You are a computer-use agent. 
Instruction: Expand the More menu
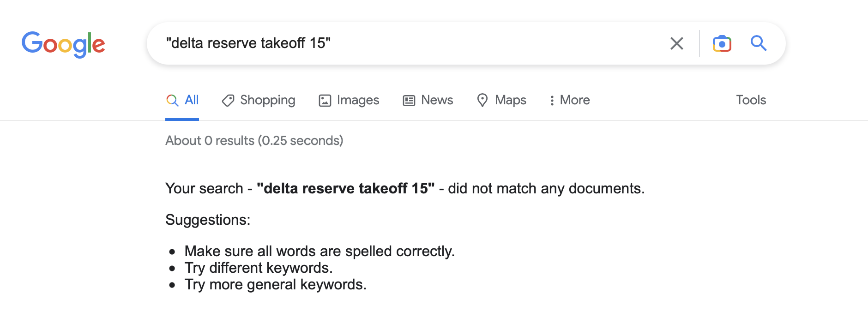[575, 100]
